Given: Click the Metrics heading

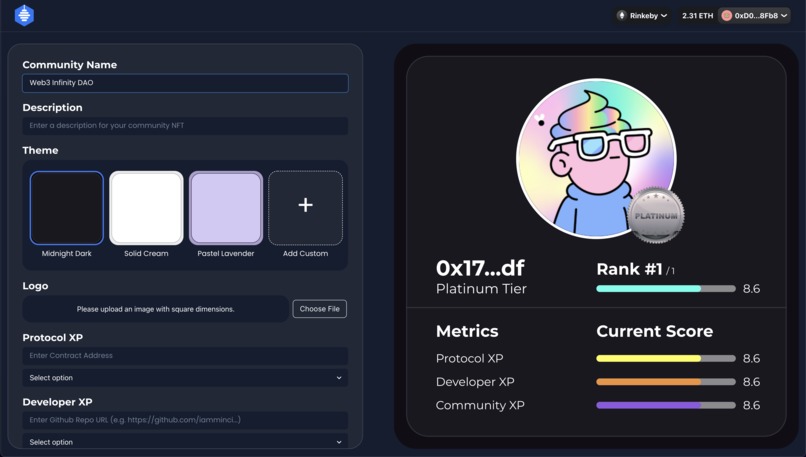Looking at the screenshot, I should pyautogui.click(x=467, y=331).
